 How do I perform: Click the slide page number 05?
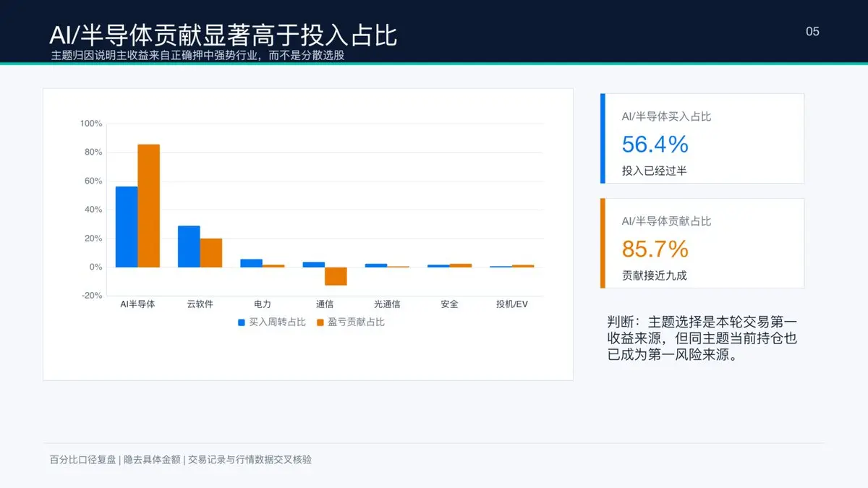812,31
